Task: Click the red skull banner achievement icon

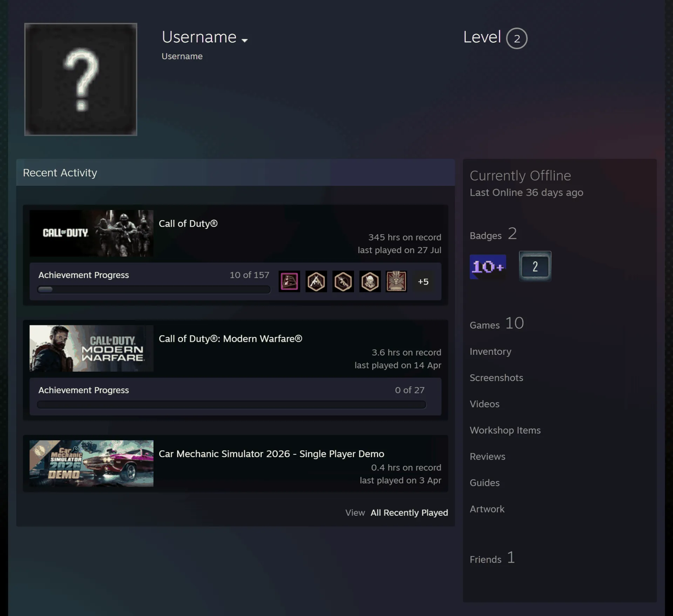Action: (x=396, y=282)
